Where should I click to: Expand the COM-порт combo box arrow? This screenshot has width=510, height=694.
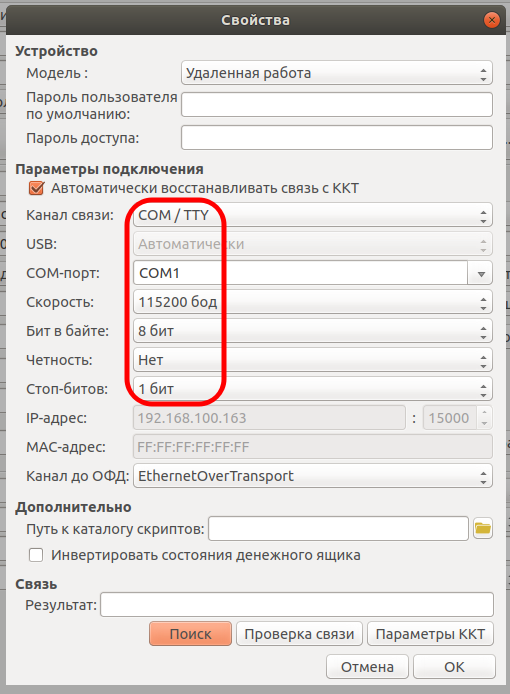click(x=481, y=274)
